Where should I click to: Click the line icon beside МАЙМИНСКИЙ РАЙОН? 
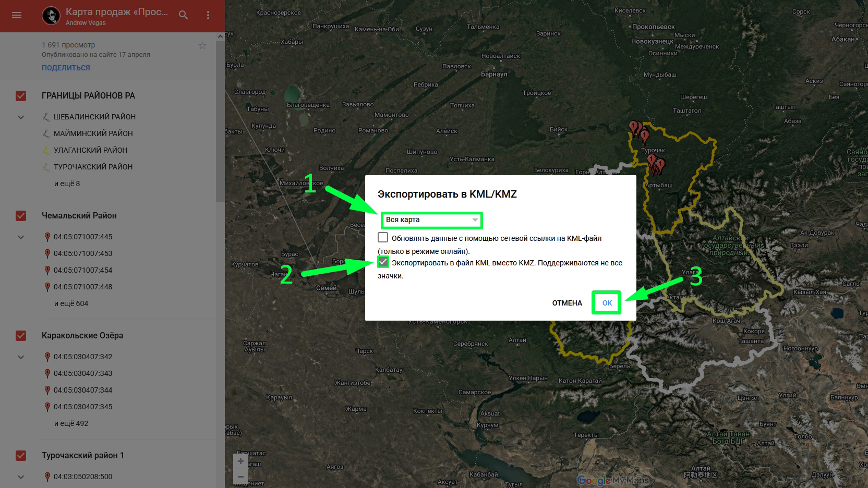coord(46,133)
